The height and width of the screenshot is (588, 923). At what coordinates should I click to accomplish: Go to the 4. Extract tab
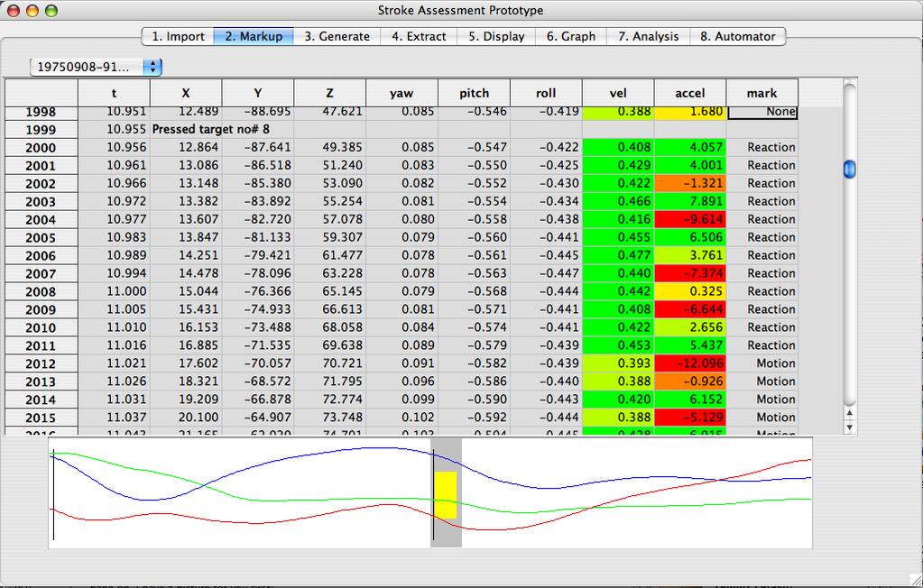click(420, 36)
